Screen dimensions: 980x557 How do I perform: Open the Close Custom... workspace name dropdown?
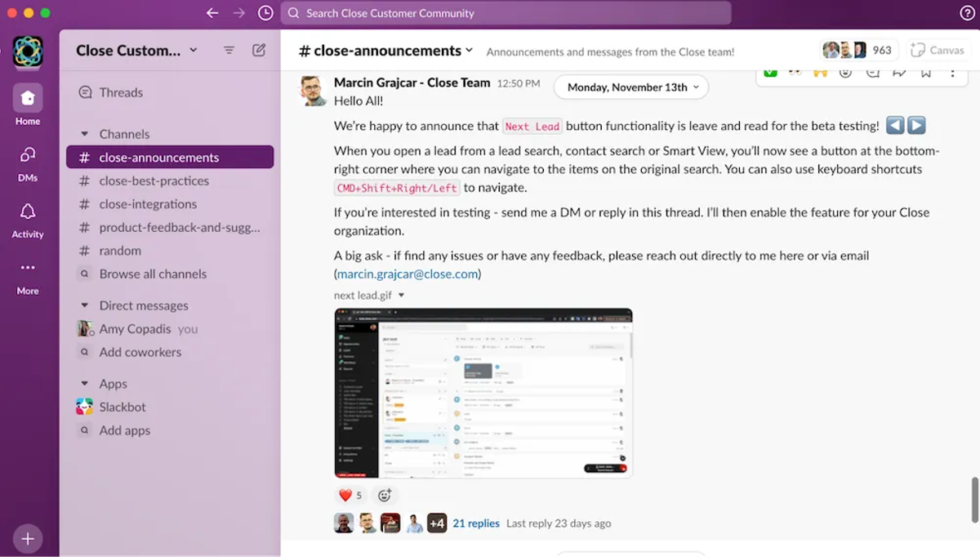tap(136, 50)
